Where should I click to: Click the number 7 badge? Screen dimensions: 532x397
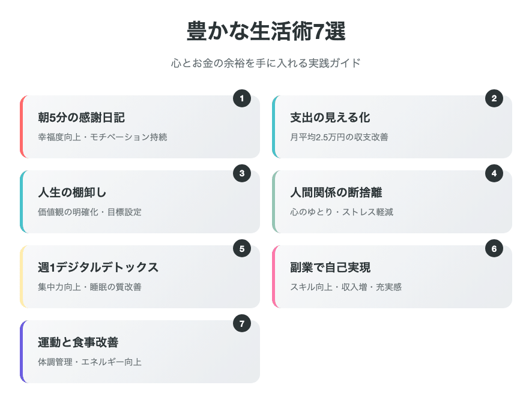[241, 323]
